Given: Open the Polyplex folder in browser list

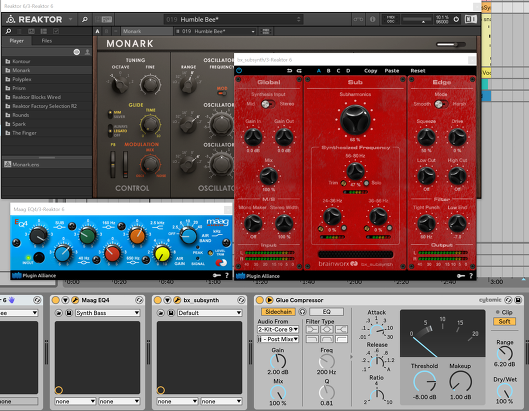Looking at the screenshot, I should tap(47, 79).
